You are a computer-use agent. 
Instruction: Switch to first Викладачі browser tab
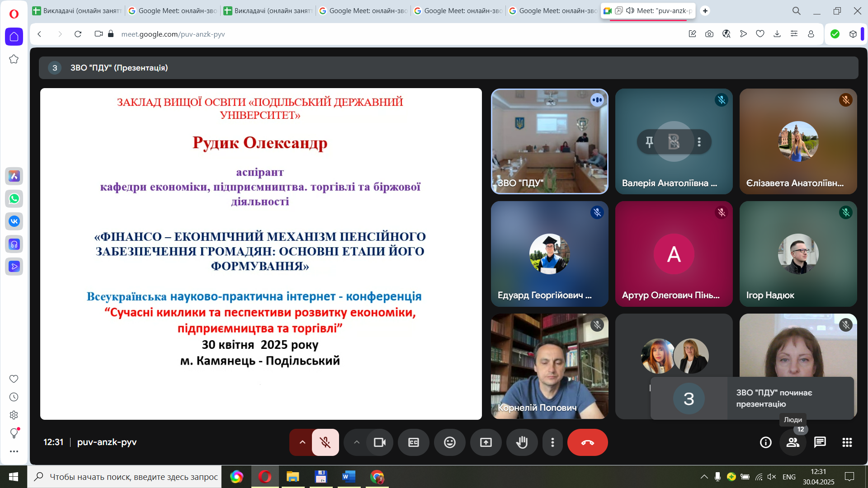coord(77,10)
